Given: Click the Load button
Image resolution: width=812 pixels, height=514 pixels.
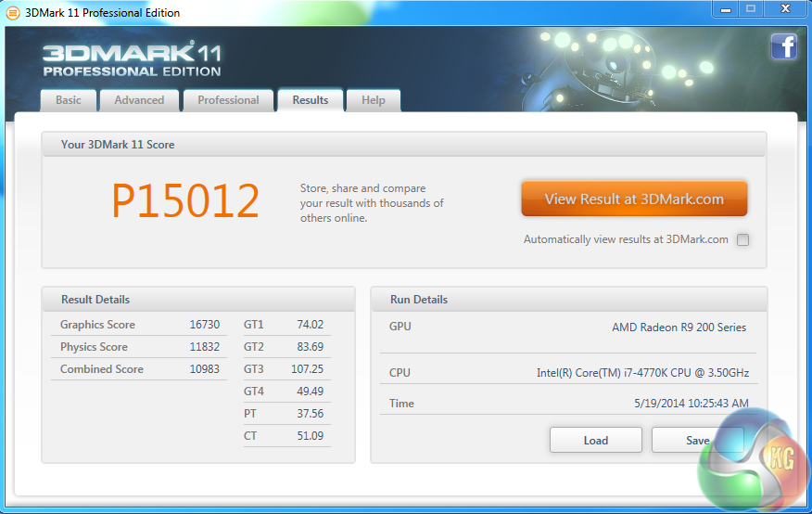Looking at the screenshot, I should pyautogui.click(x=595, y=440).
